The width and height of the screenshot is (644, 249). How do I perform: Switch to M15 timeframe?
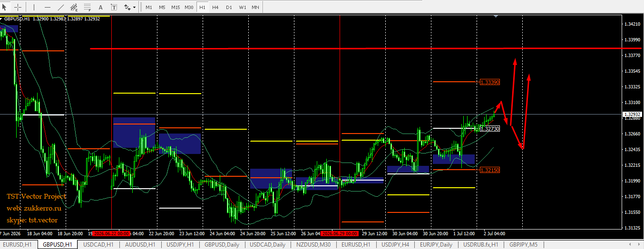click(x=176, y=7)
